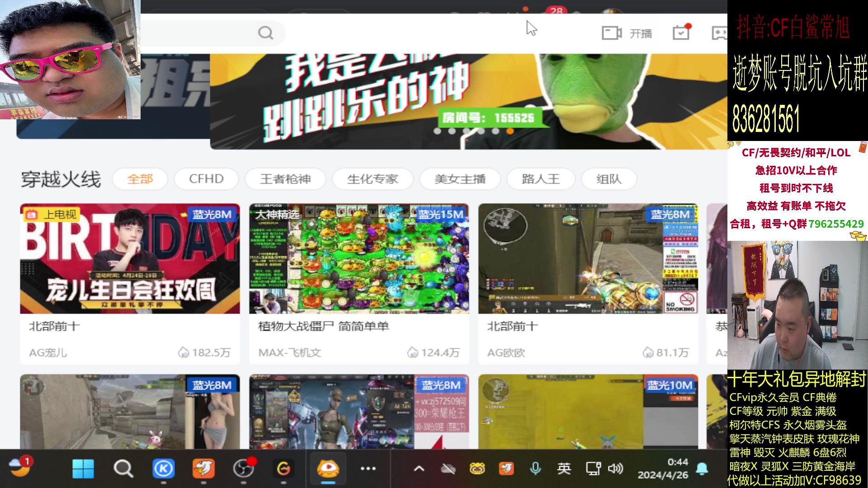The image size is (868, 488).
Task: Open the game controller icon in the top bar
Action: point(720,32)
